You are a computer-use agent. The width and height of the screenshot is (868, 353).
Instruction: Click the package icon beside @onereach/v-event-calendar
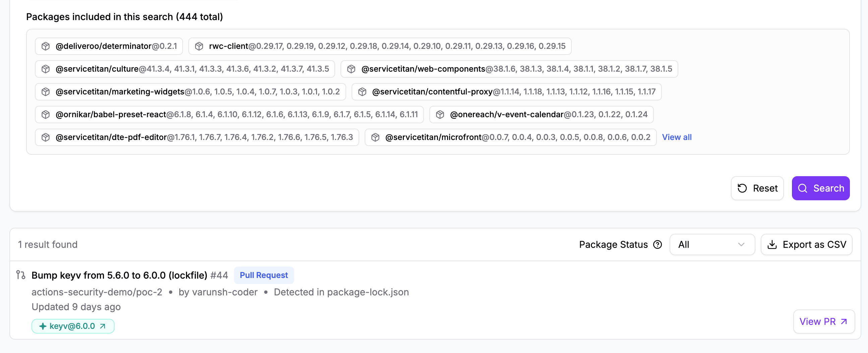point(440,115)
